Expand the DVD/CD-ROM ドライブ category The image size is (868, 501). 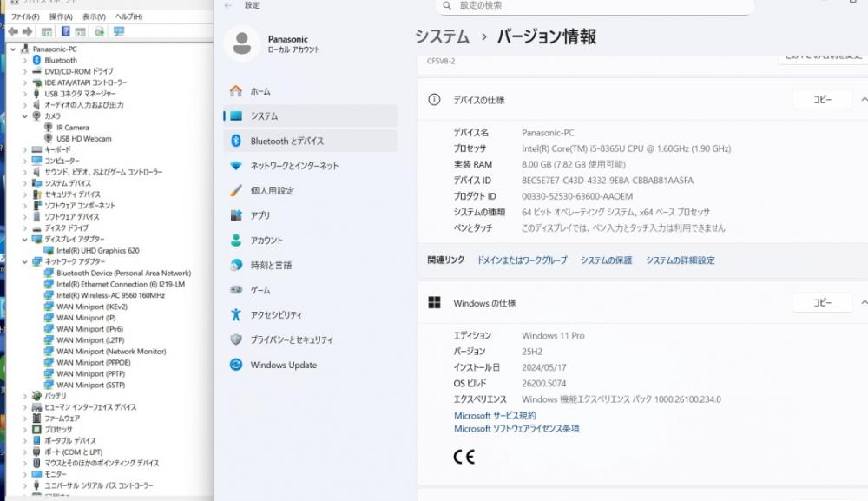(25, 71)
